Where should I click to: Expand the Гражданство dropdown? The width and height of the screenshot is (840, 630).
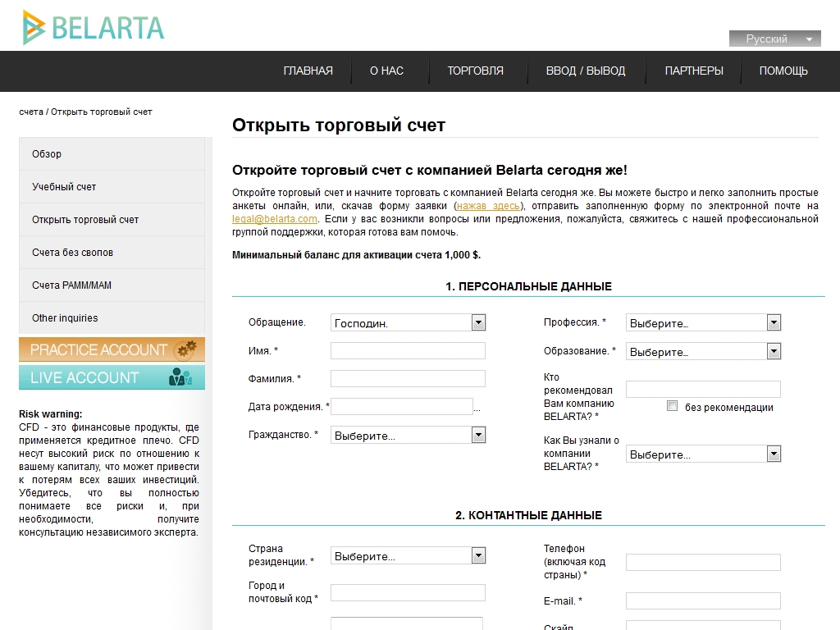pos(478,436)
